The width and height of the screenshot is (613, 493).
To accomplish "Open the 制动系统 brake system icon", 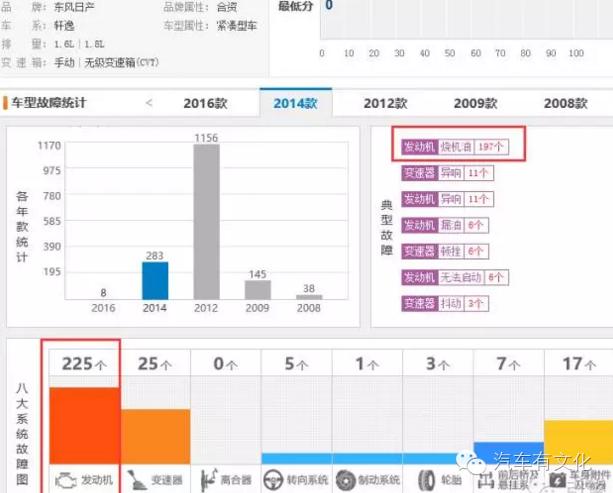I will 345,479.
